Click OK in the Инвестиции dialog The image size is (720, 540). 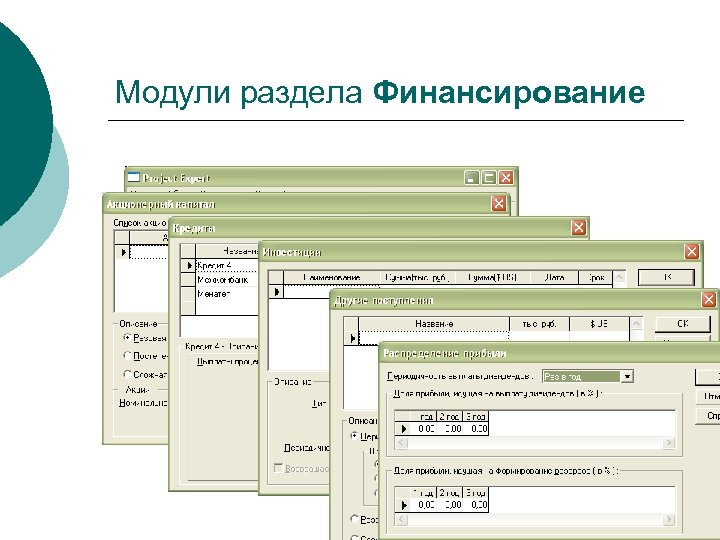(666, 277)
